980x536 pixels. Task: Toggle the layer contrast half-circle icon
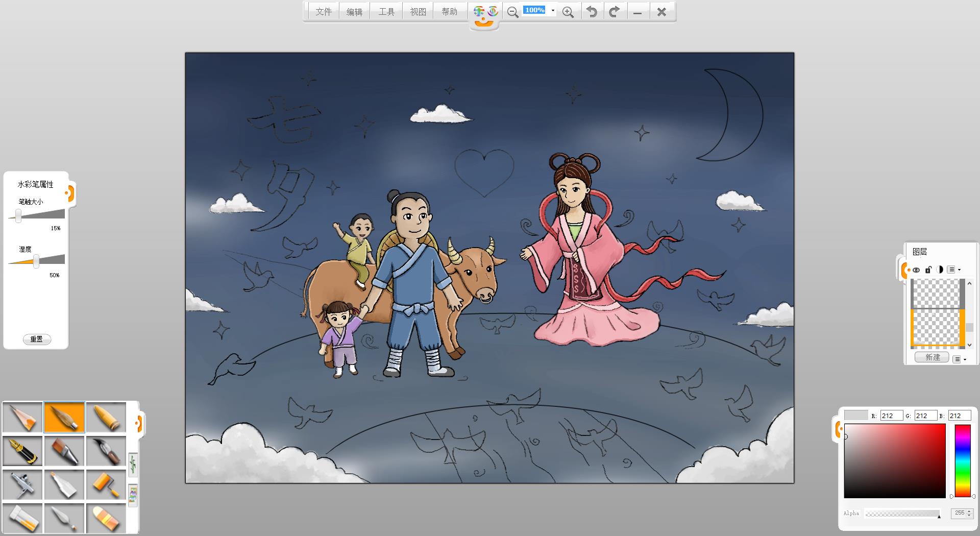point(940,270)
